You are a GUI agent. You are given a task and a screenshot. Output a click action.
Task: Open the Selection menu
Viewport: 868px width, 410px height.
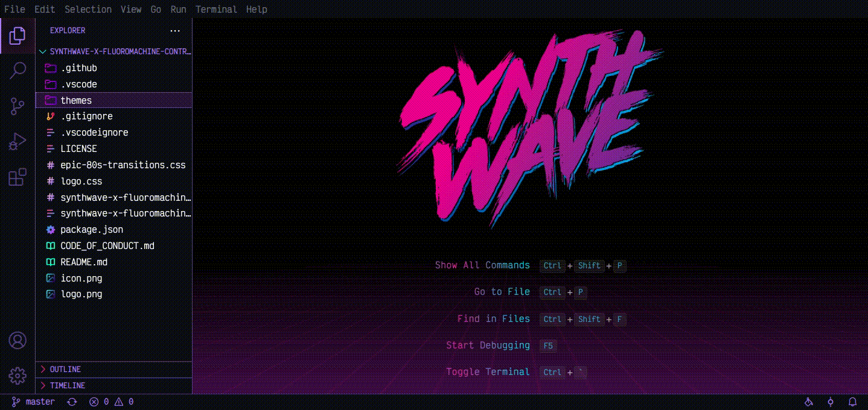coord(88,9)
